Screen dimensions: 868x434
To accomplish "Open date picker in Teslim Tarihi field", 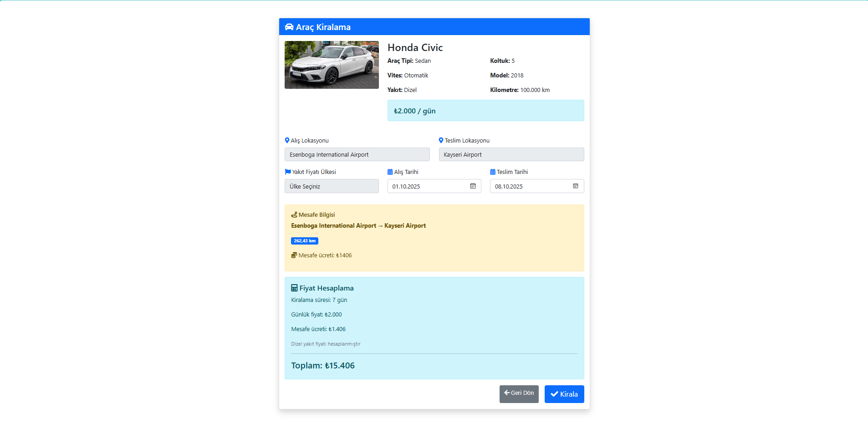I will 576,186.
